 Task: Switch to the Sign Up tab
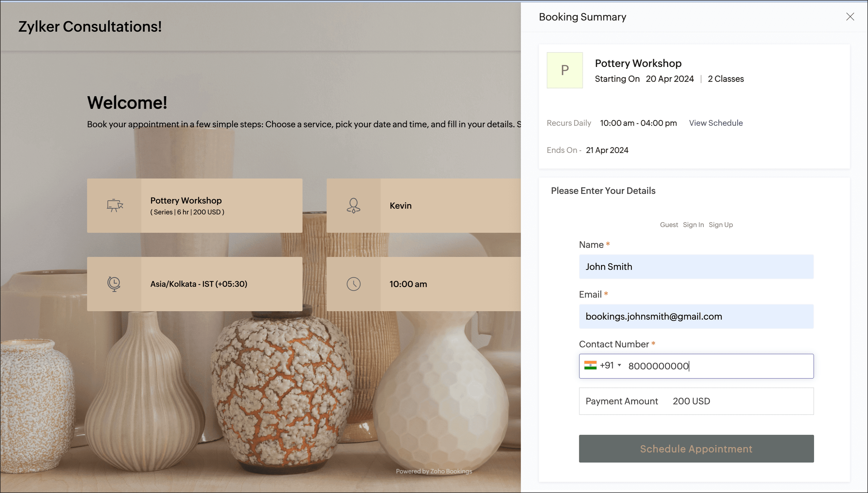(720, 225)
